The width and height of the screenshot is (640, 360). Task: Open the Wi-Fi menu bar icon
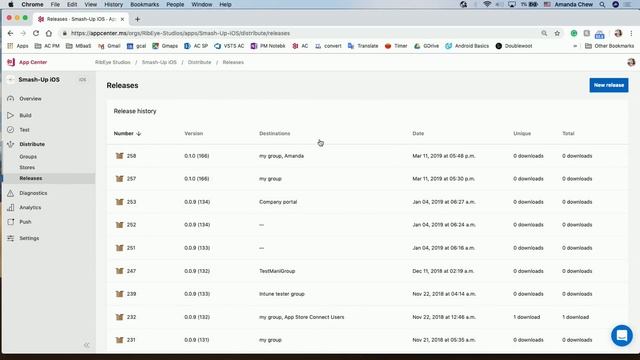(x=487, y=4)
